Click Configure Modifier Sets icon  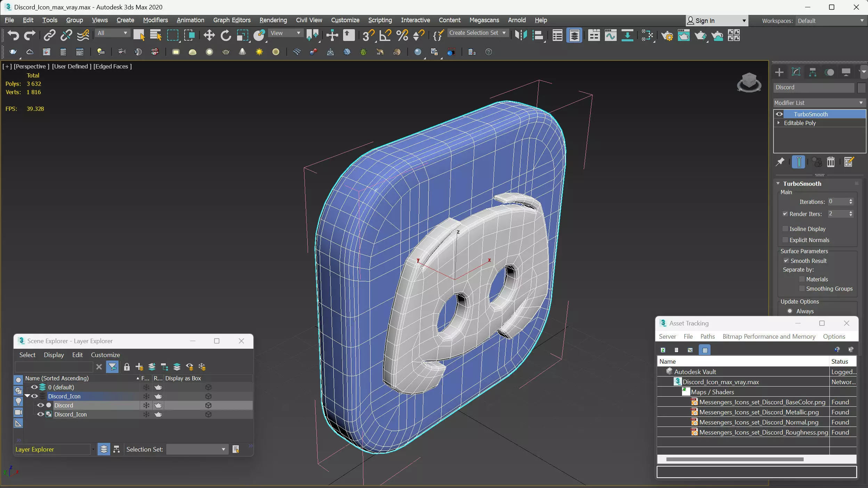(x=849, y=162)
